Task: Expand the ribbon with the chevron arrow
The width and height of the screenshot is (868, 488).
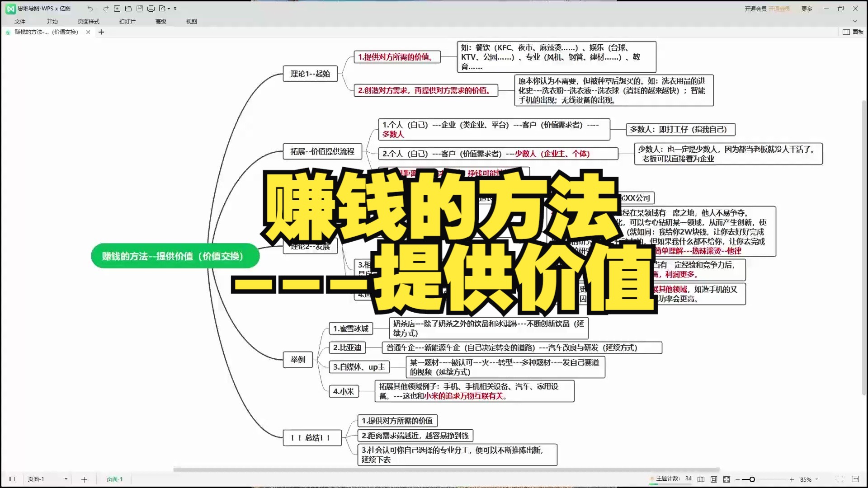Action: 855,21
